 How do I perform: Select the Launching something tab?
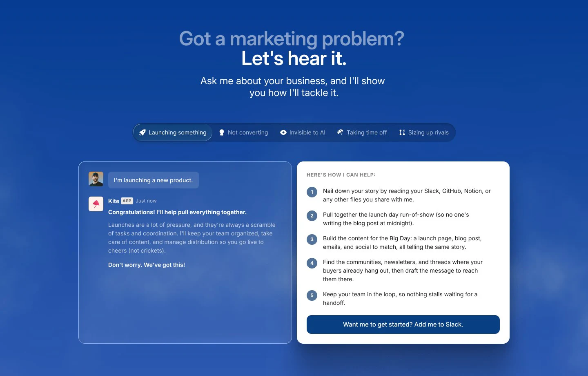173,132
